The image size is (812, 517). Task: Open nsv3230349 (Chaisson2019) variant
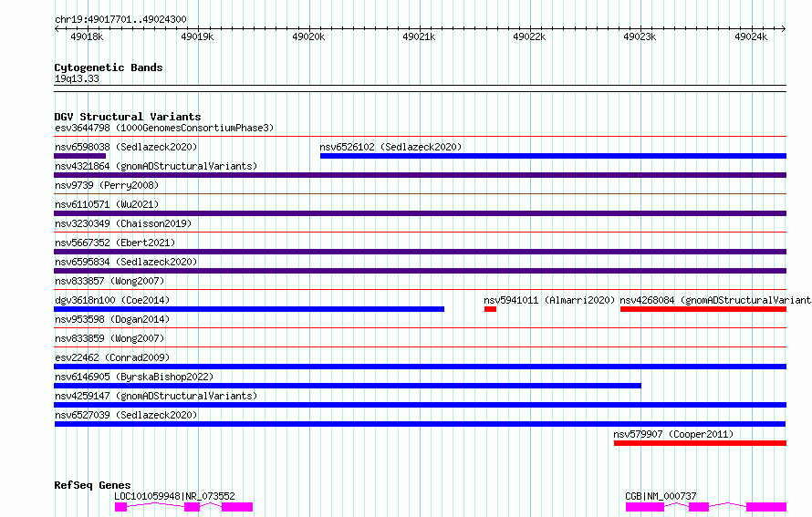(123, 223)
